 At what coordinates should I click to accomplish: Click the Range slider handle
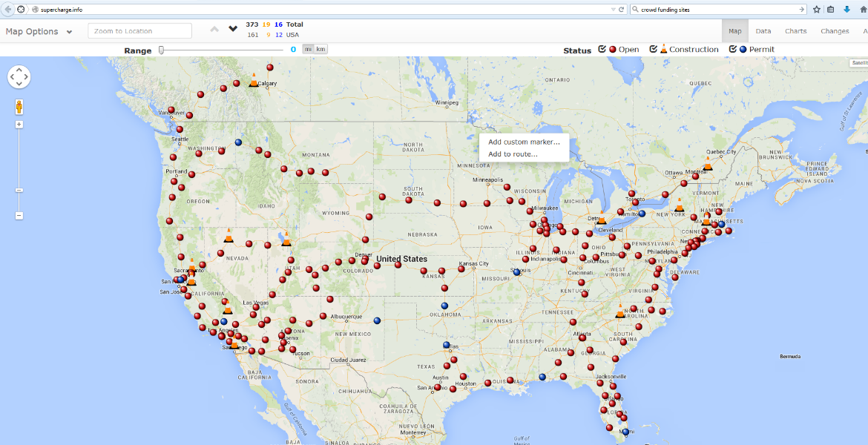click(161, 50)
